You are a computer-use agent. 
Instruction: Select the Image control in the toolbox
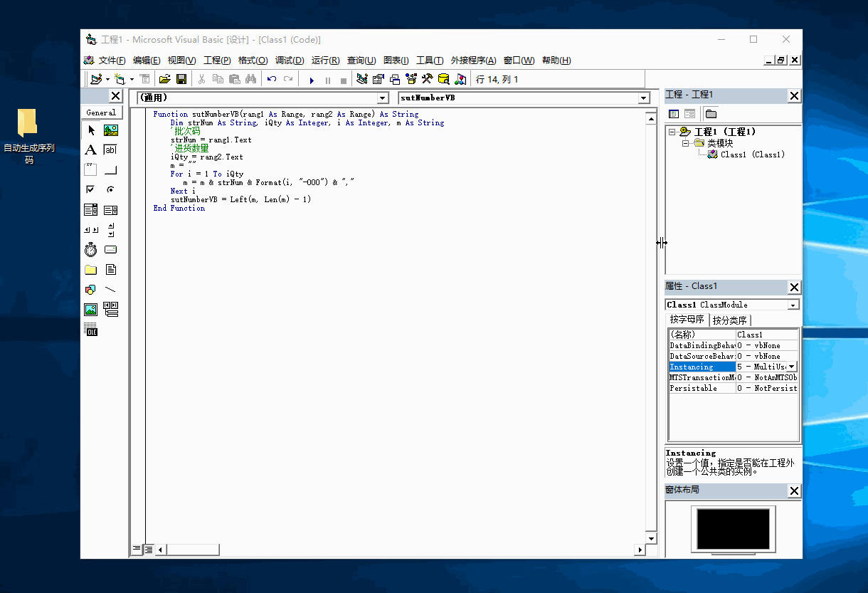(91, 309)
